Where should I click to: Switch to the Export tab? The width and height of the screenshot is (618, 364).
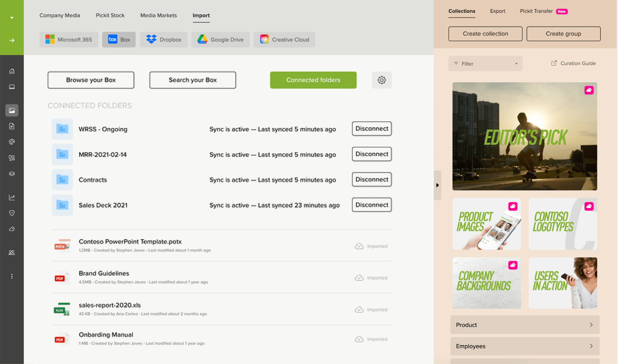tap(497, 11)
